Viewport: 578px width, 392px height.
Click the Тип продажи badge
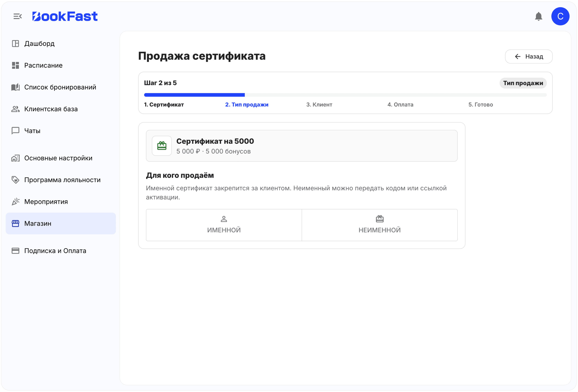523,83
